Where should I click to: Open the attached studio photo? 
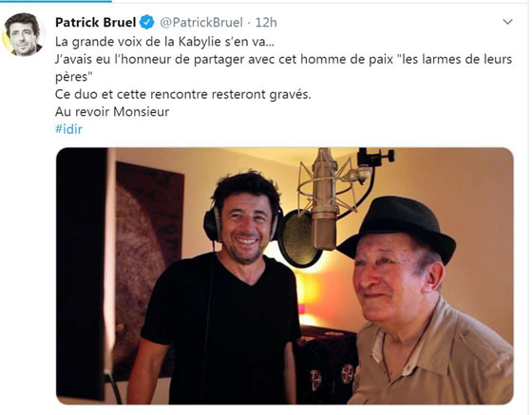point(285,276)
